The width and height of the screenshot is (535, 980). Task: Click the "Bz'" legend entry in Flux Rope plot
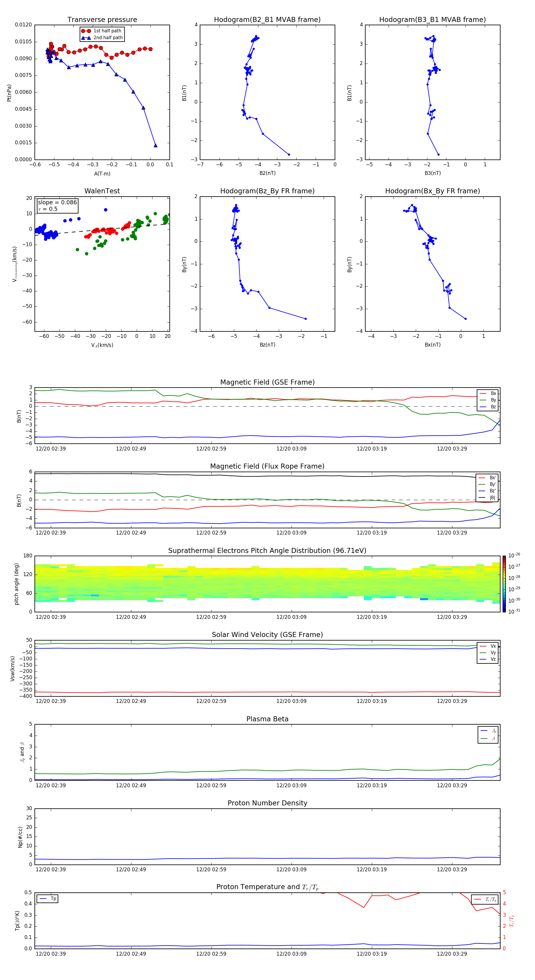(x=487, y=491)
